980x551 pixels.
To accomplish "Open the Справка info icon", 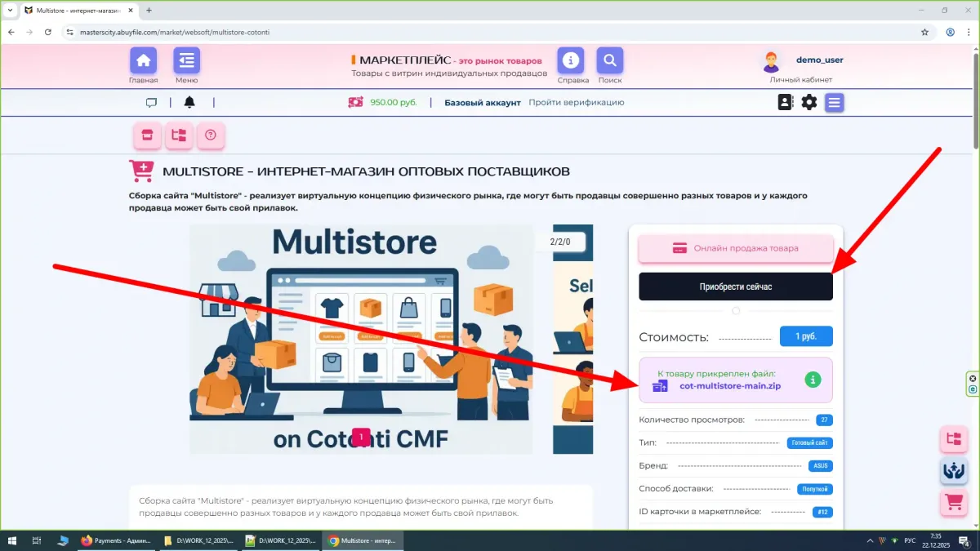I will [571, 60].
